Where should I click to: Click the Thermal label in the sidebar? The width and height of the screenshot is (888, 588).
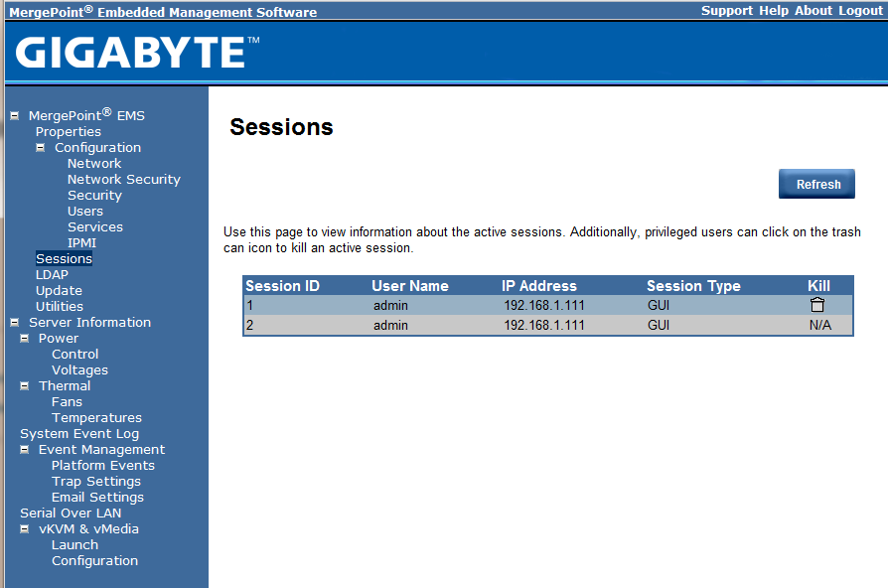pos(65,385)
